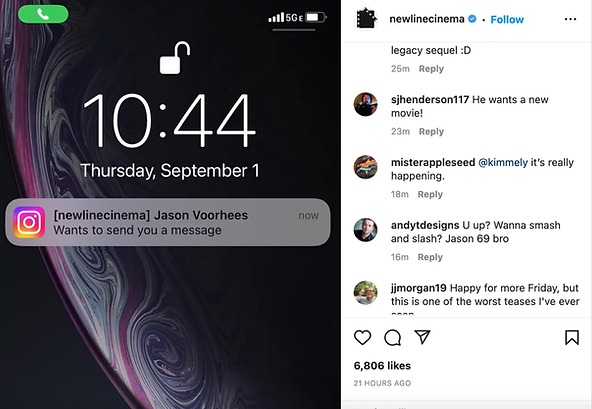Reply to misterappleseed's comment
Viewport: 592px width, 409px height.
430,194
